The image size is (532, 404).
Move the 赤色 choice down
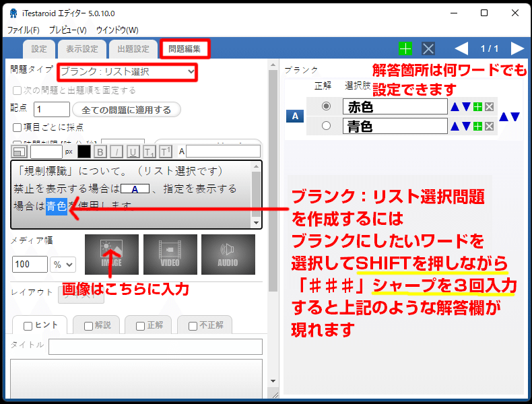tap(466, 107)
